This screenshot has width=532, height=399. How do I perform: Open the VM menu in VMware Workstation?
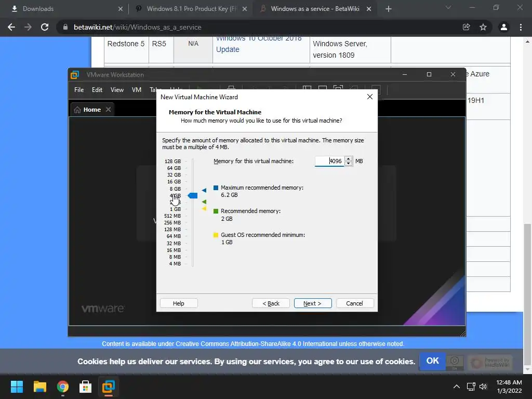coord(137,90)
